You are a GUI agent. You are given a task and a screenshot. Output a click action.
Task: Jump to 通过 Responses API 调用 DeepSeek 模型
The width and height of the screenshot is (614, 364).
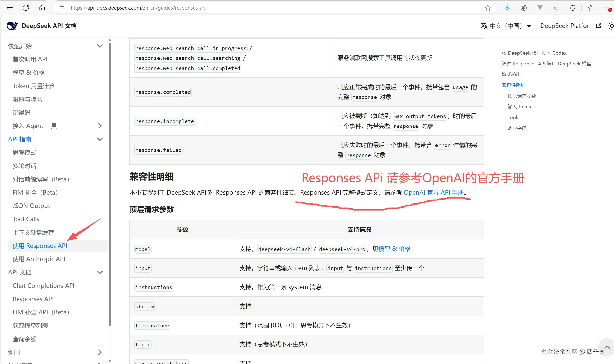pos(546,64)
